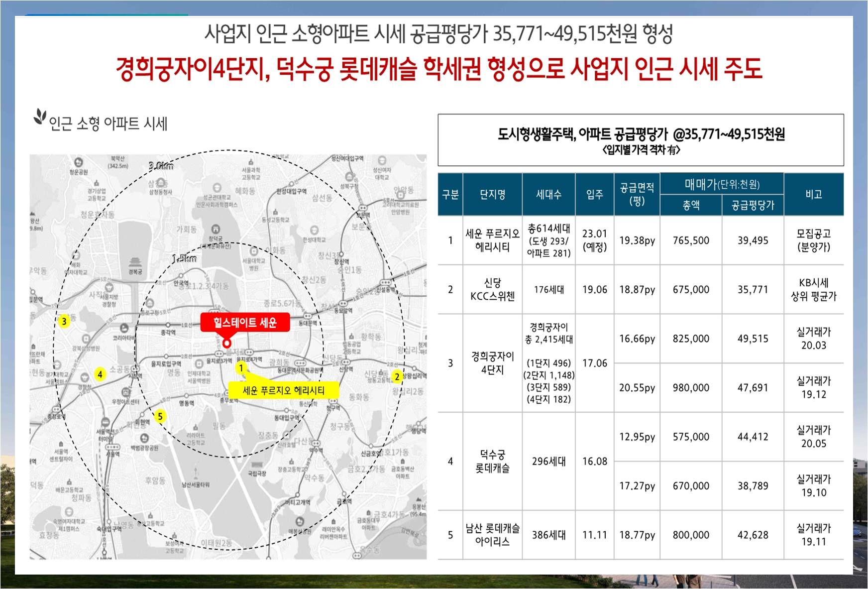Image resolution: width=868 pixels, height=589 pixels.
Task: Click the 296세대 cell
Action: pyautogui.click(x=549, y=461)
